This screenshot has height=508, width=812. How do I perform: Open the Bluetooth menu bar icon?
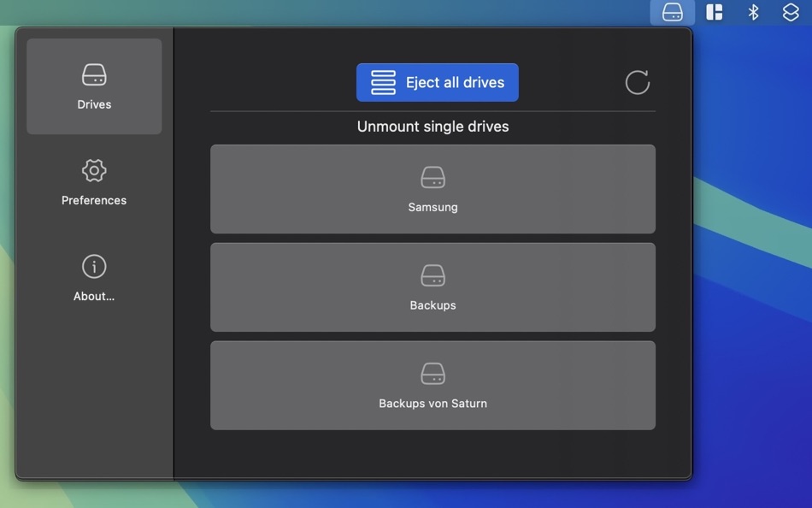pyautogui.click(x=753, y=12)
